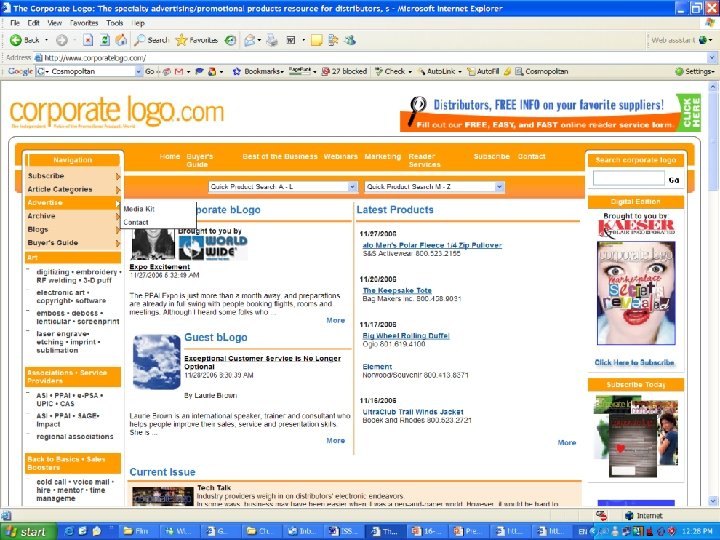The height and width of the screenshot is (540, 720).
Task: Open the File menu
Action: point(15,23)
